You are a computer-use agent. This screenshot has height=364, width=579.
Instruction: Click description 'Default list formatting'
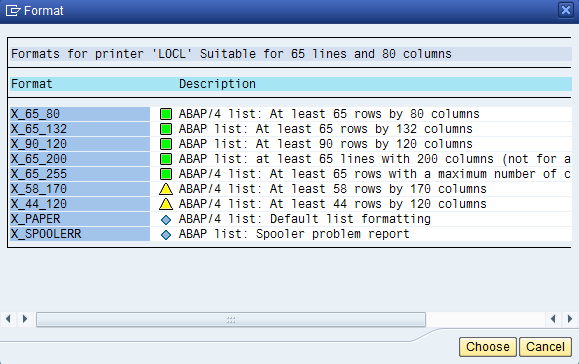(350, 219)
